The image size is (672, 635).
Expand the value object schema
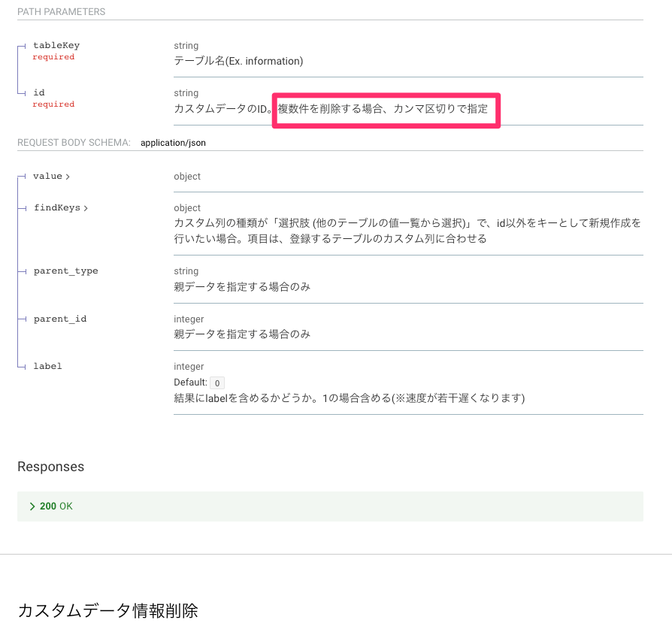click(x=51, y=176)
